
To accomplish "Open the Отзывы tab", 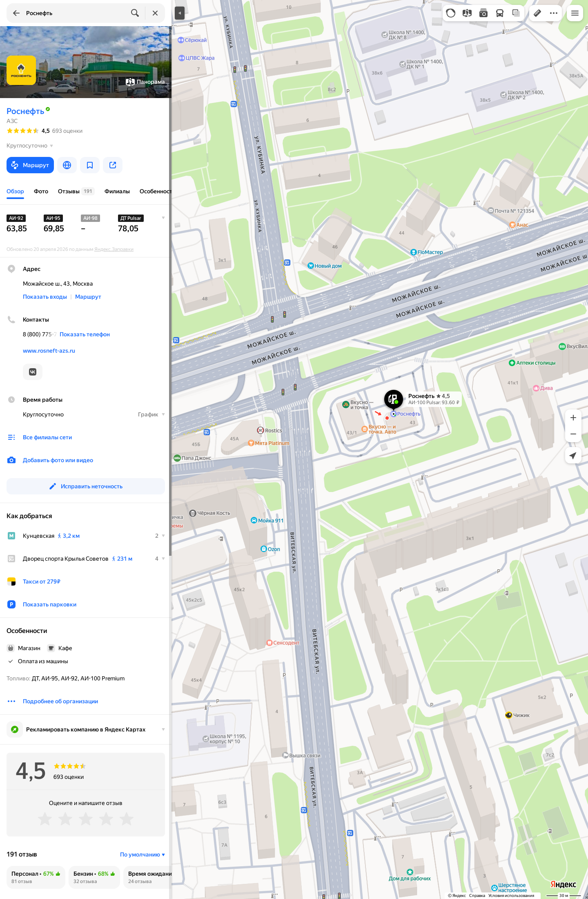I will tap(76, 191).
